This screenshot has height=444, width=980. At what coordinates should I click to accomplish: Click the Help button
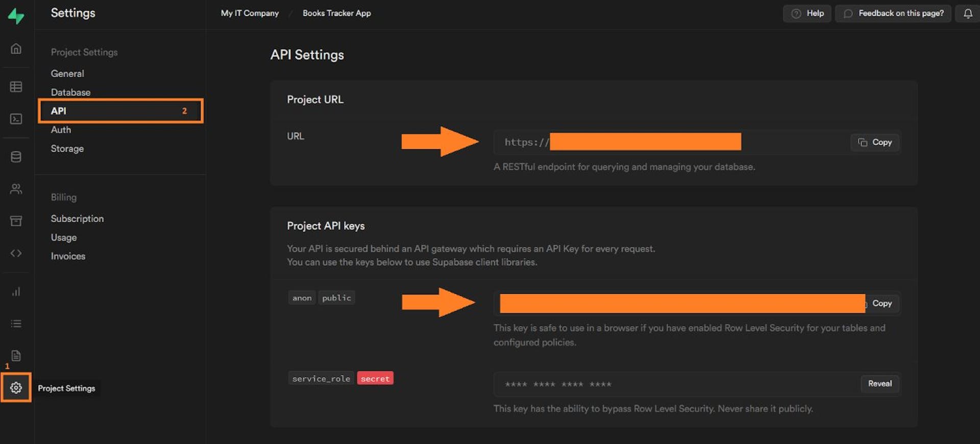[807, 14]
